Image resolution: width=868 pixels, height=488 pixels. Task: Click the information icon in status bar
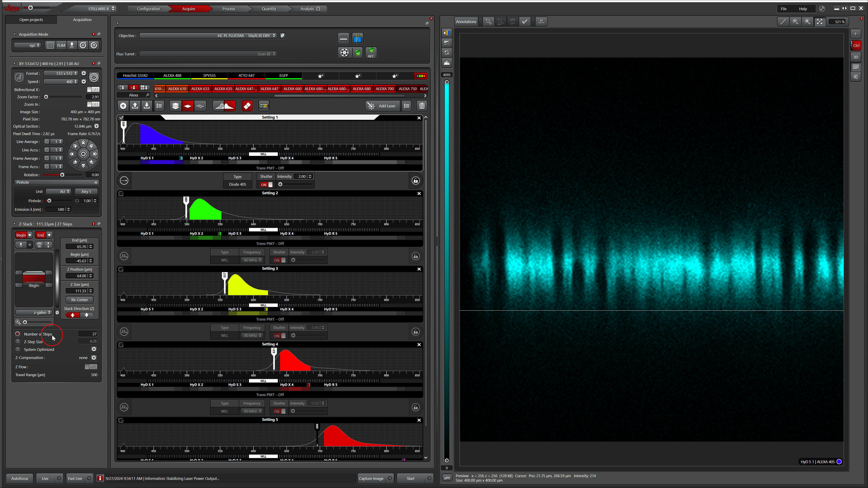(100, 478)
